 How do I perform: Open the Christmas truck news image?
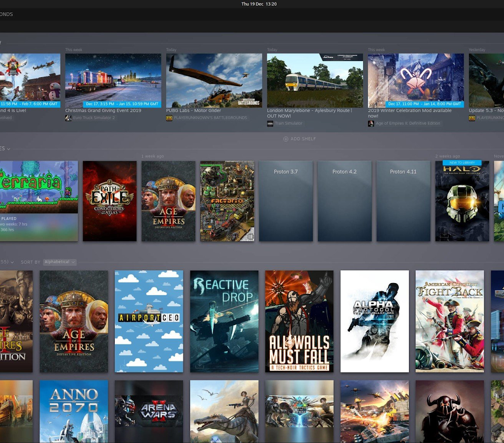point(113,80)
